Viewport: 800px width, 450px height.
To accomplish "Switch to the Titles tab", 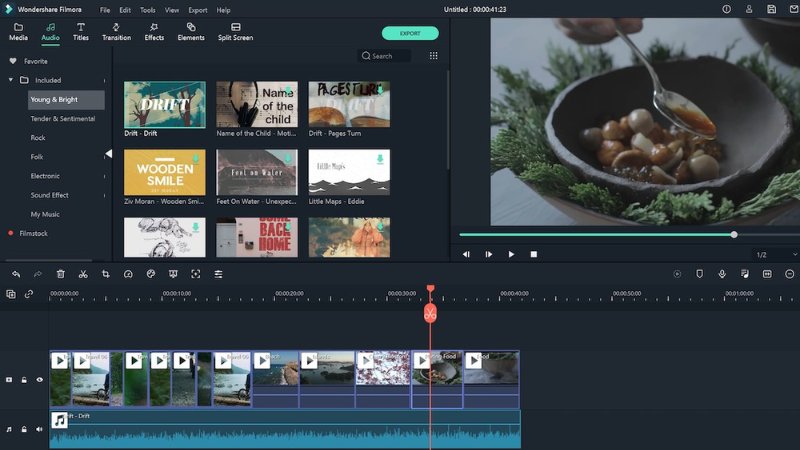I will (x=81, y=32).
